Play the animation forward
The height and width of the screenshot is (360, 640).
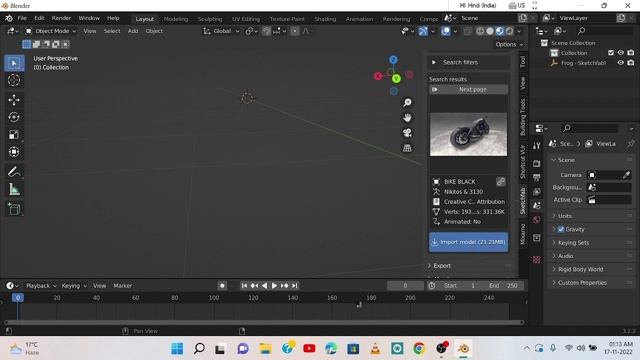[274, 286]
